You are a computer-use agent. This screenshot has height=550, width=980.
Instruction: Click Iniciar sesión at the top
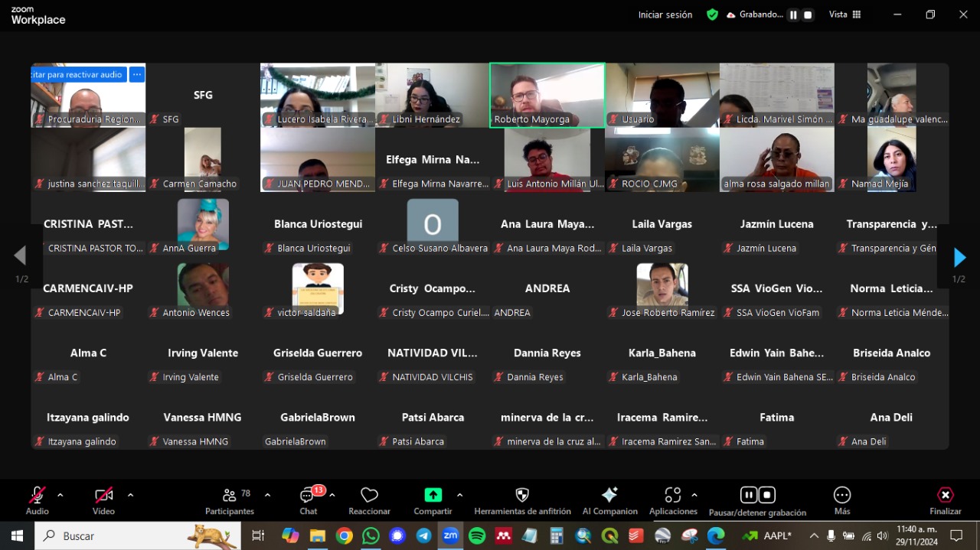(665, 15)
